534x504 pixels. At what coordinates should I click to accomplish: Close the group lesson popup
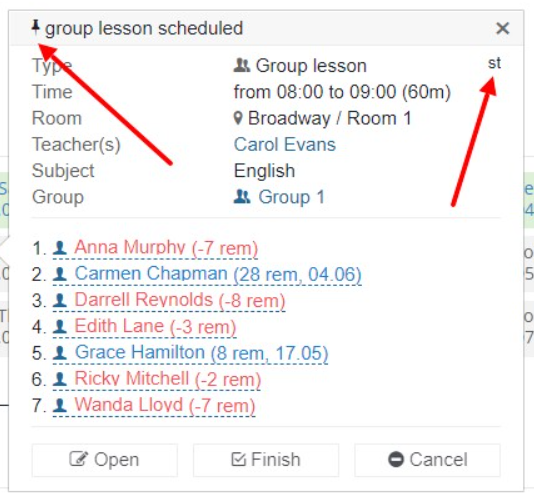502,28
